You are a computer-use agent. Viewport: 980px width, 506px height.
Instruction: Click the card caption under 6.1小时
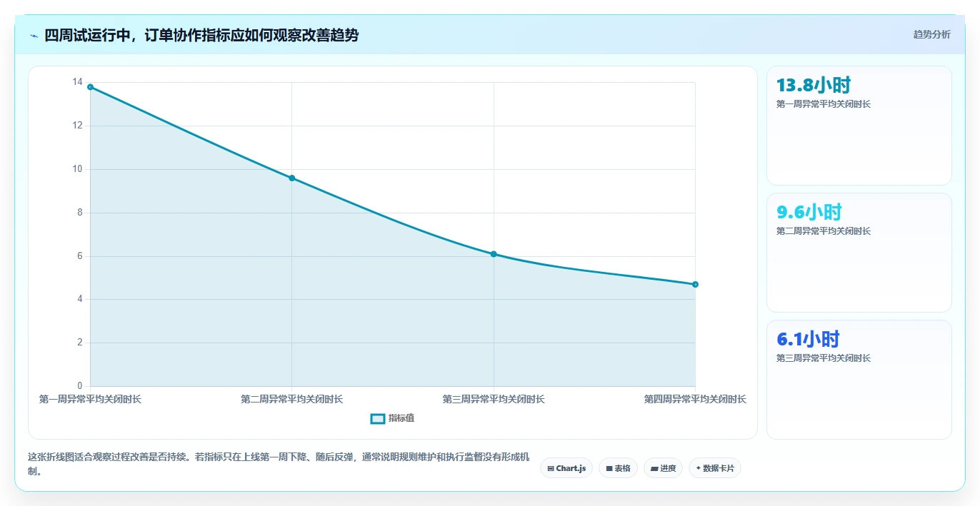(824, 358)
